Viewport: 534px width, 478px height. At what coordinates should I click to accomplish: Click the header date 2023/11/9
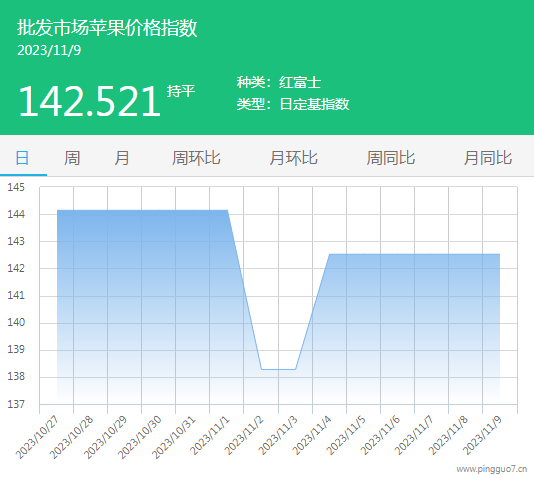coord(49,50)
